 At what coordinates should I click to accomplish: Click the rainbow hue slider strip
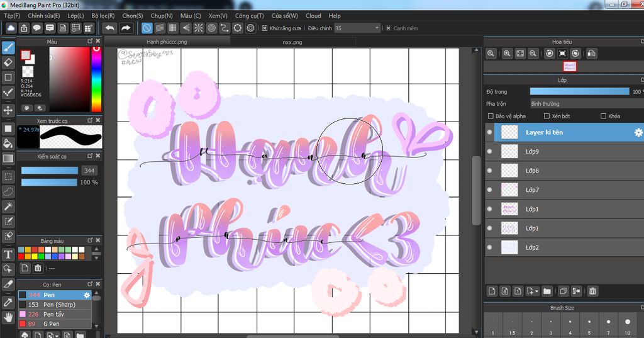tap(96, 79)
